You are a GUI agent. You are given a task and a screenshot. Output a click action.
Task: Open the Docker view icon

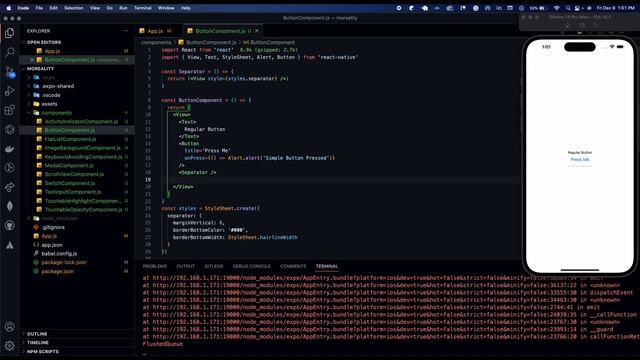click(x=9, y=149)
